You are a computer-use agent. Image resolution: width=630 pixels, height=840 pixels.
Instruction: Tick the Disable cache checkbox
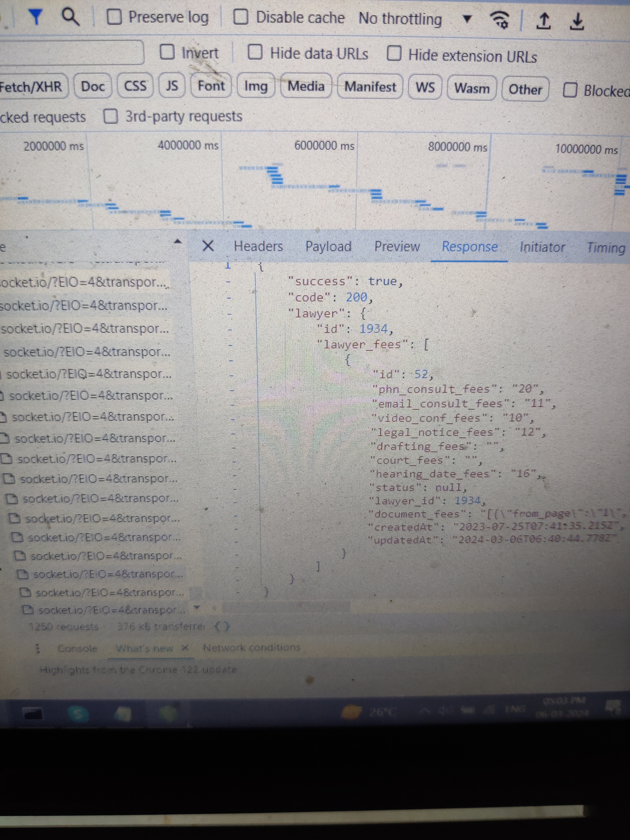click(240, 17)
